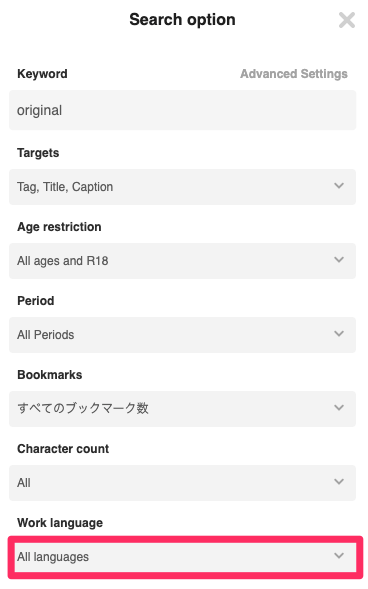The width and height of the screenshot is (368, 589).
Task: Open the すべてのブックマーク数 bookmarks dropdown
Action: (182, 409)
